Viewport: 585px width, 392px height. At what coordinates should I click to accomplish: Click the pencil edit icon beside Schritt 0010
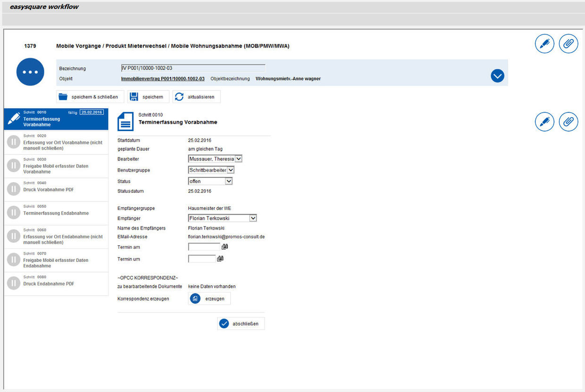(x=544, y=122)
